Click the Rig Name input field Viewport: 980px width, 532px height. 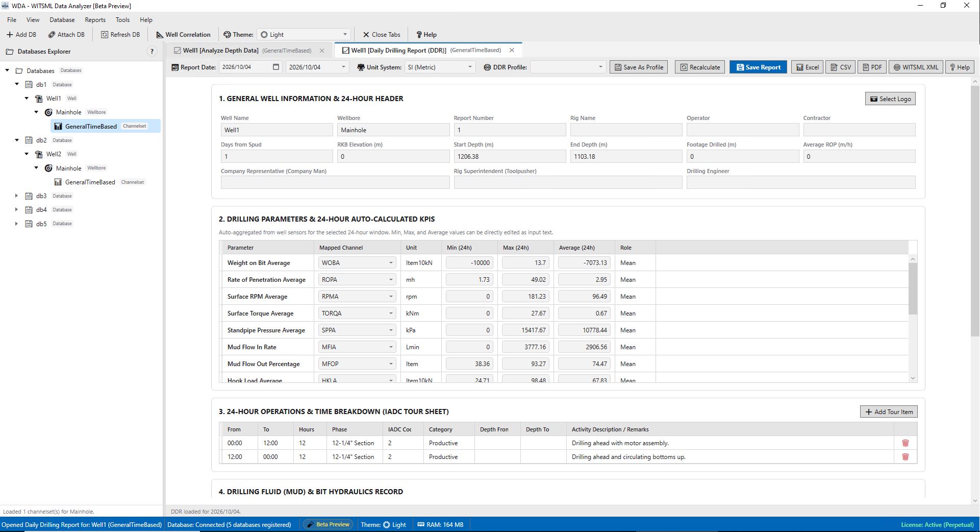[x=626, y=130]
